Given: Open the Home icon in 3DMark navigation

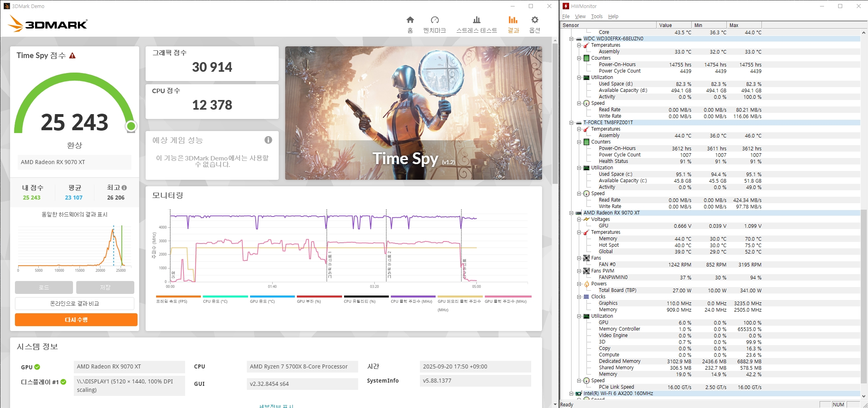Looking at the screenshot, I should 410,20.
